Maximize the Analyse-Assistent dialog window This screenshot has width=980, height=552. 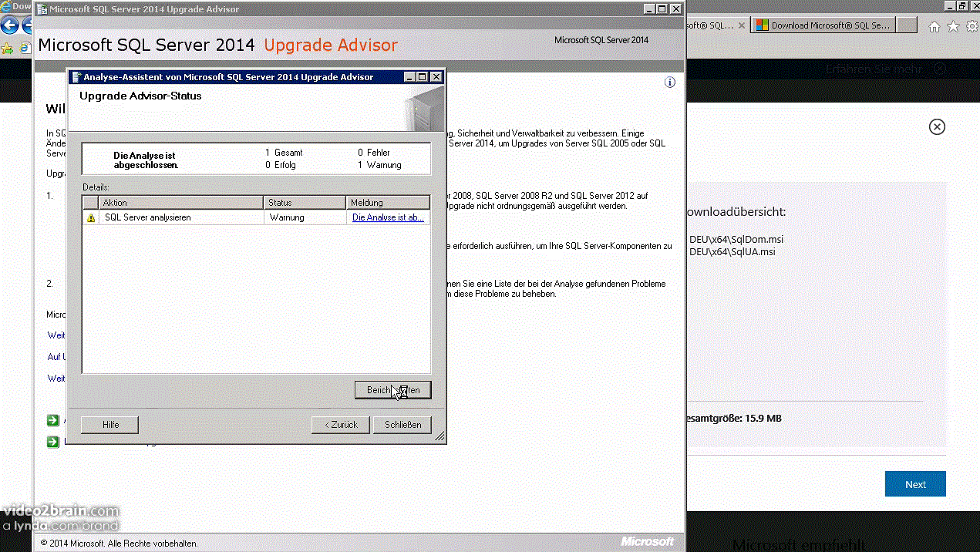coord(422,77)
